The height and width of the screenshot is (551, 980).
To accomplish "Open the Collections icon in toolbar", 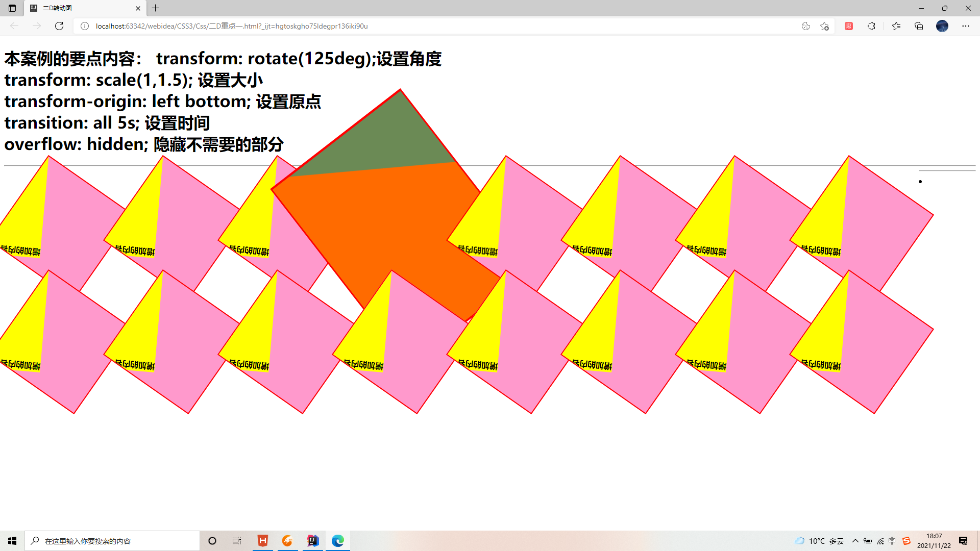I will point(919,26).
